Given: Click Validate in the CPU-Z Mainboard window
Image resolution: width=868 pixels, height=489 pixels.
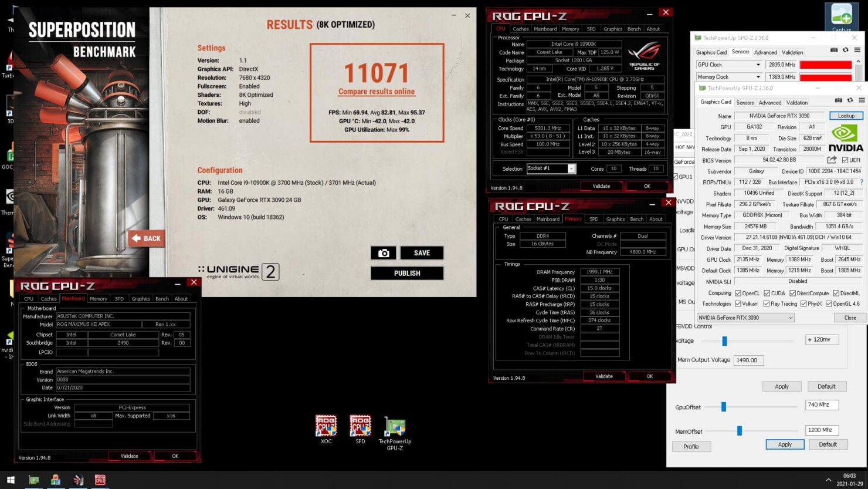Looking at the screenshot, I should (x=130, y=456).
